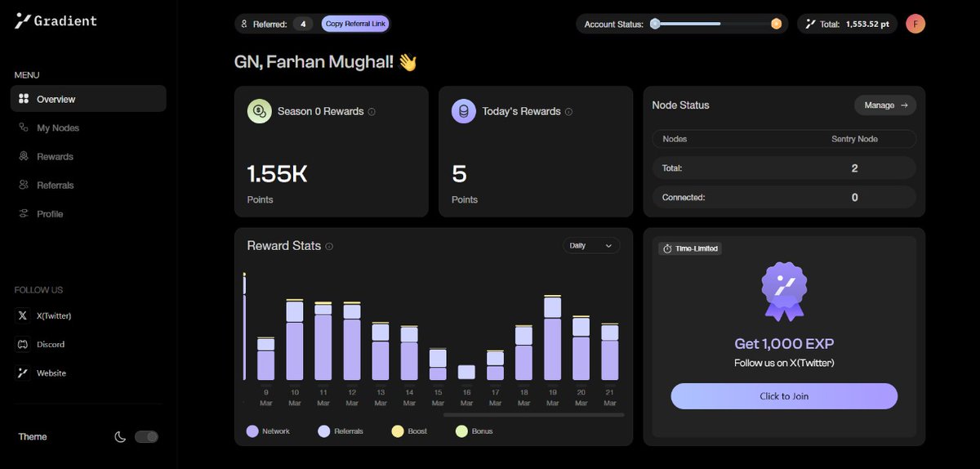Toggle Bonus legend item
Viewport: 980px width, 469px height.
[474, 431]
